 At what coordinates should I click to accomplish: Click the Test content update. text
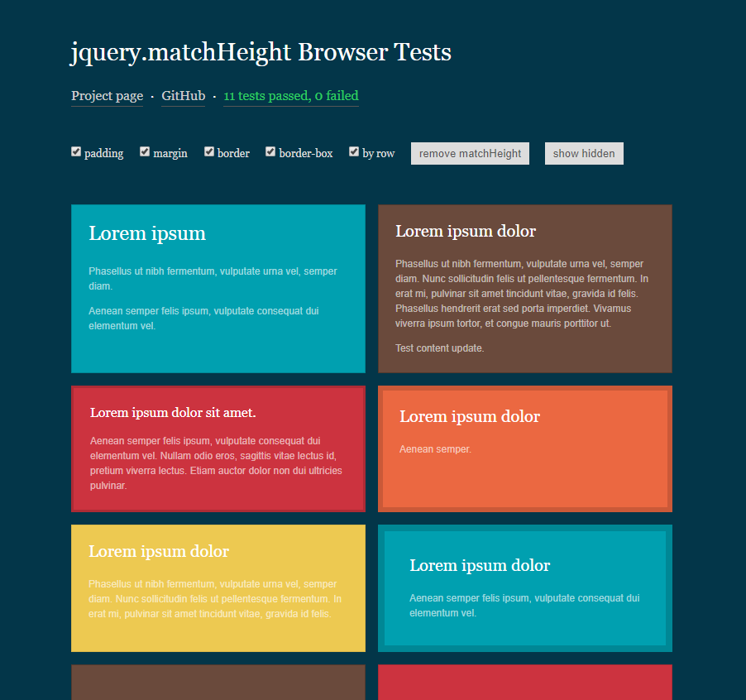pyautogui.click(x=440, y=348)
